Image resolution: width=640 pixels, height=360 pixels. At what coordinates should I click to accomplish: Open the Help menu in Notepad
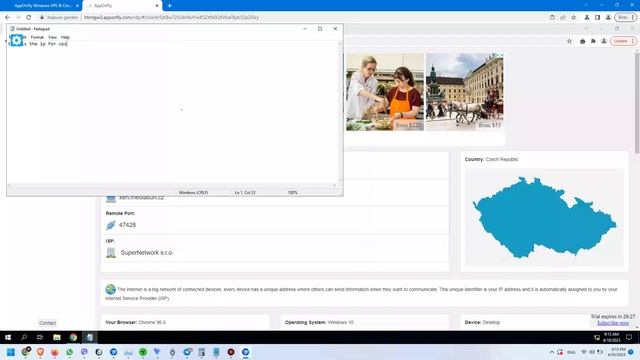coord(65,37)
